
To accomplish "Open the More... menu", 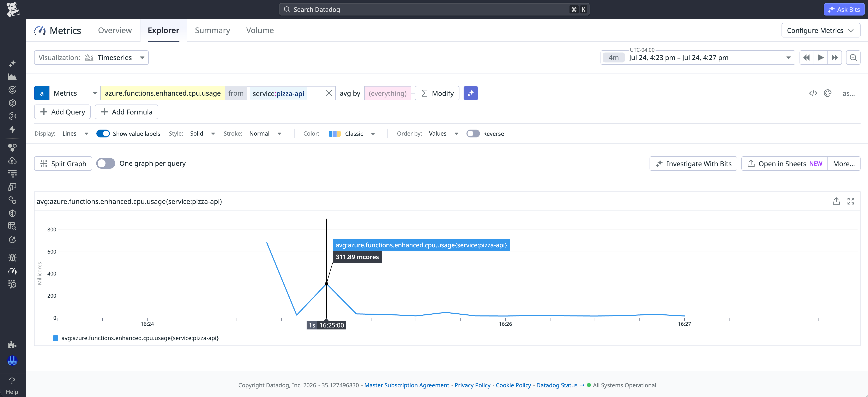I will (x=844, y=164).
